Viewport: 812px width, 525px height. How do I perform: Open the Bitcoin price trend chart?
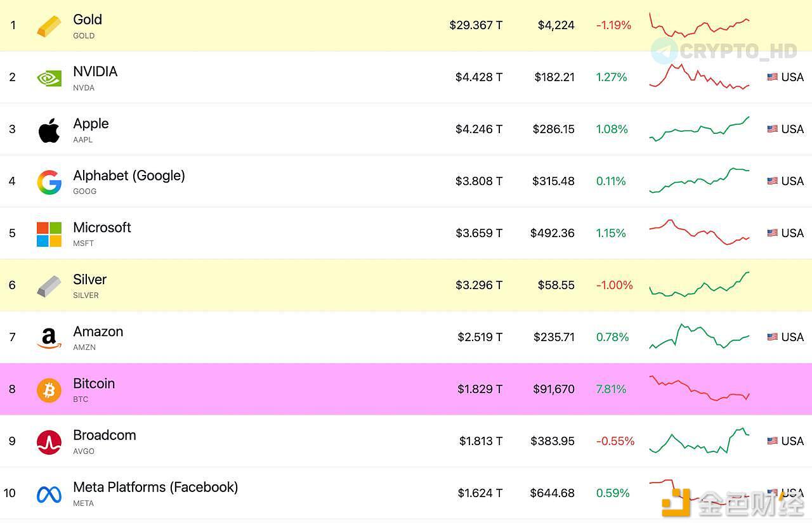699,389
